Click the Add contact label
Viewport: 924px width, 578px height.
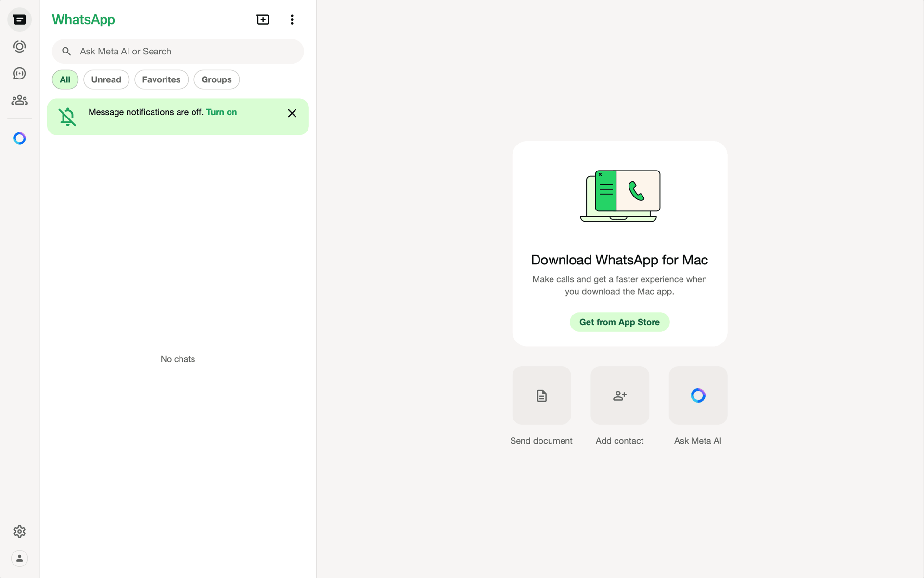[619, 441]
